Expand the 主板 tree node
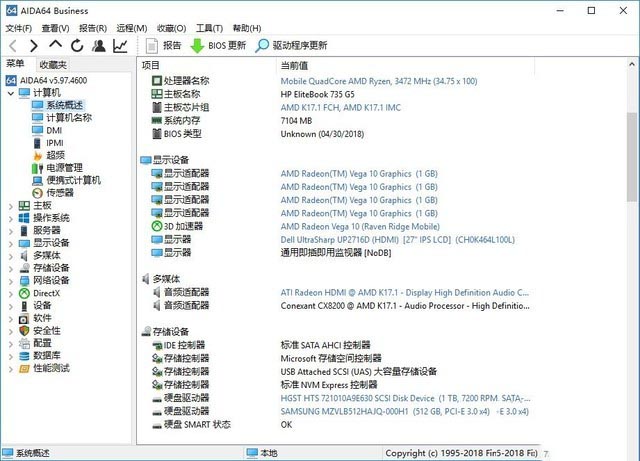The width and height of the screenshot is (640, 461). pos(11,206)
